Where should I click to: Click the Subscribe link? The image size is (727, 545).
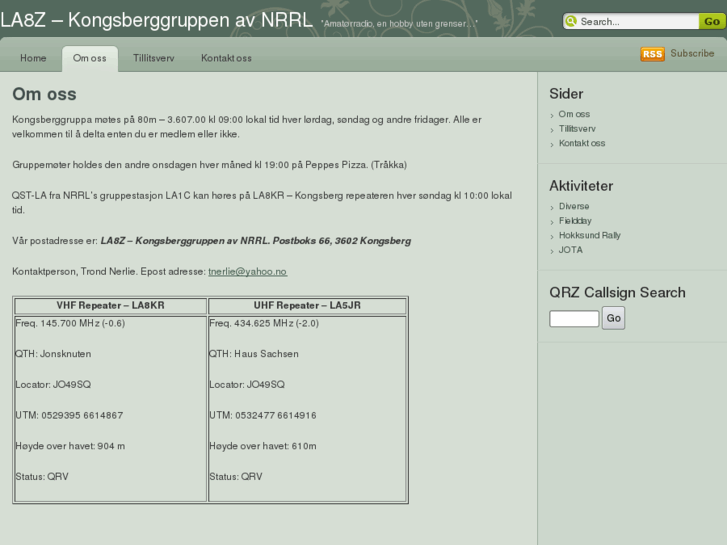click(692, 53)
